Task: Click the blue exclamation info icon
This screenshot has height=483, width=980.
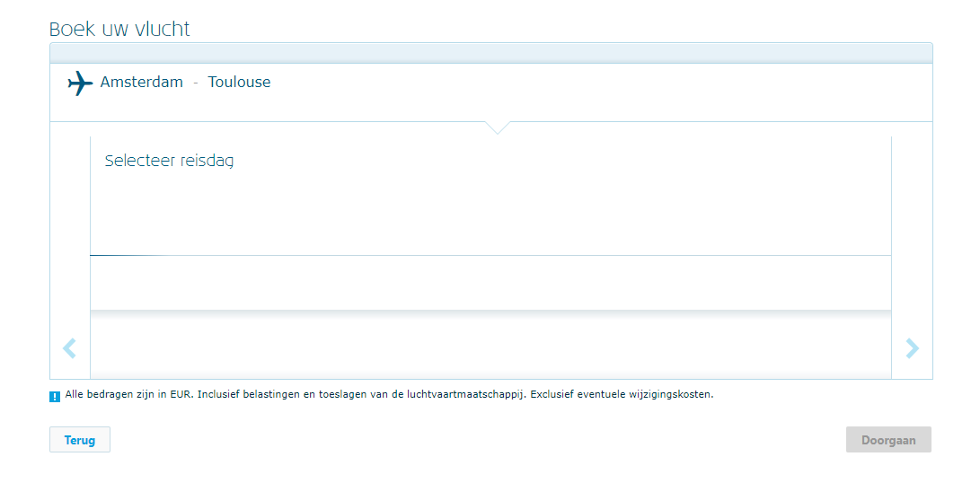Action: pyautogui.click(x=55, y=396)
